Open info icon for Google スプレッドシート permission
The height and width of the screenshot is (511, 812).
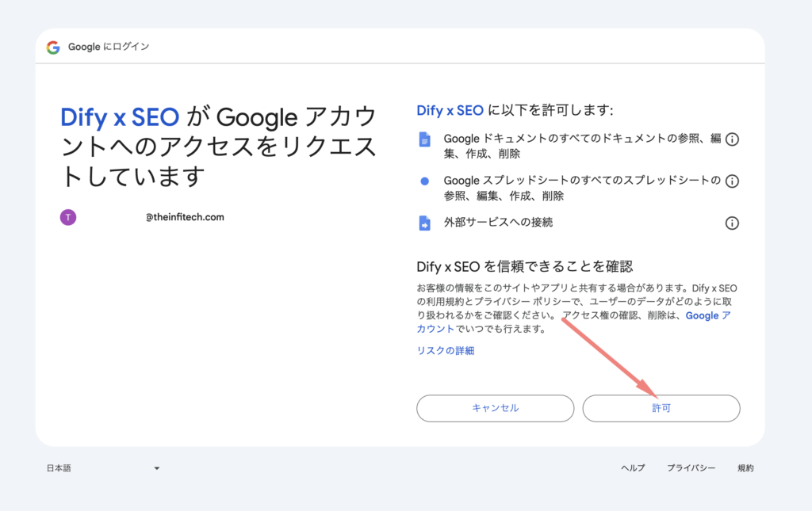732,181
